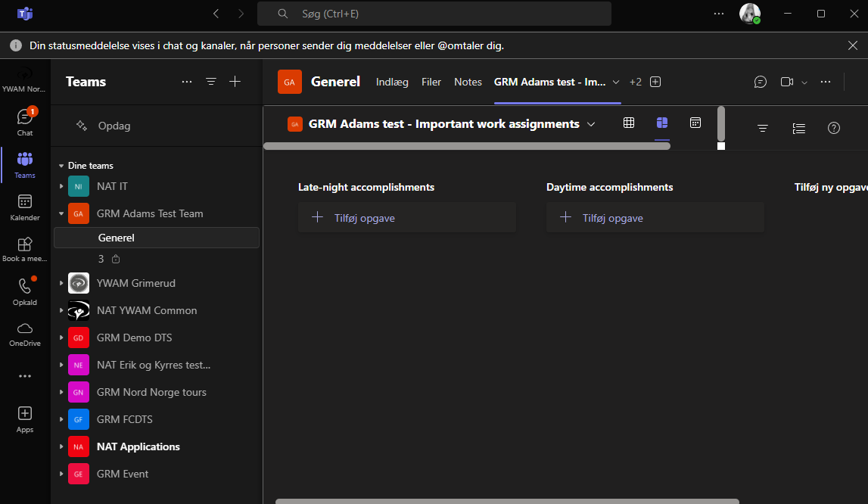Viewport: 868px width, 504px height.
Task: Click the top horizontal scrollbar of list header
Action: [467, 146]
